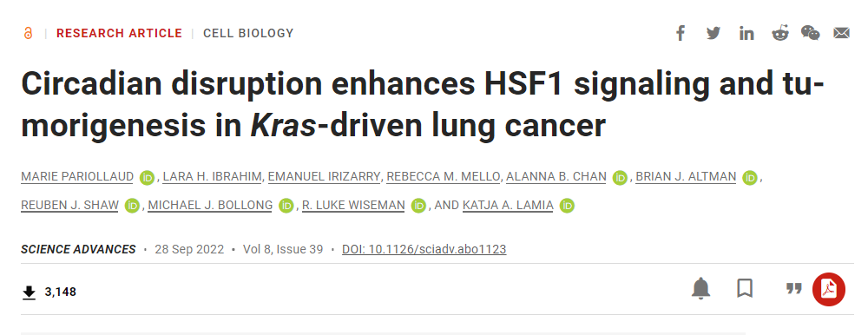Open author Reuben J. Shaw's profile
The height and width of the screenshot is (335, 868).
(69, 206)
